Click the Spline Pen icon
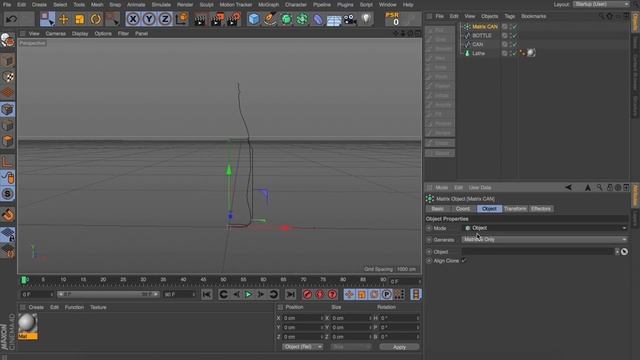Image resolution: width=640 pixels, height=360 pixels. pos(270,19)
